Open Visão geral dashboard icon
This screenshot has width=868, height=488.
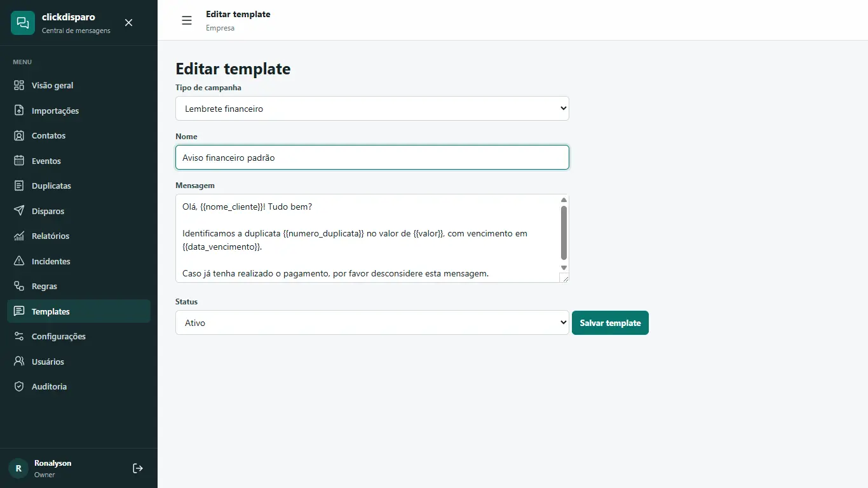click(x=19, y=85)
